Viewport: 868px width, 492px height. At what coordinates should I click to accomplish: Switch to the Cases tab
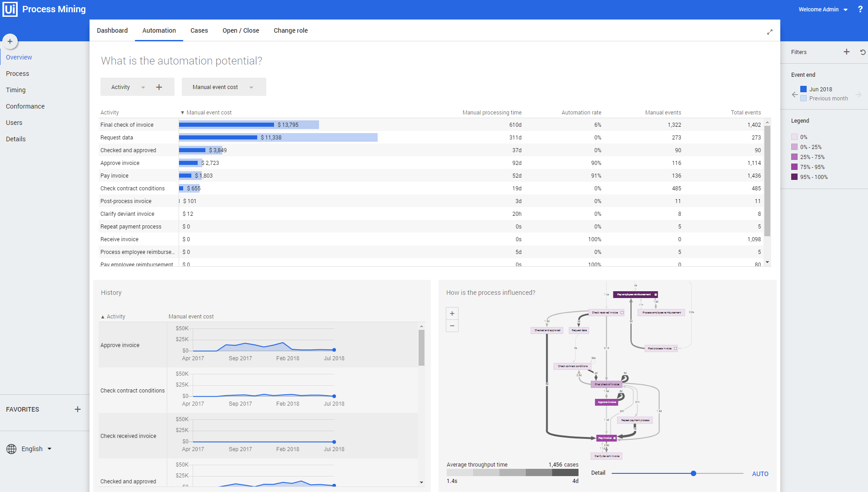(x=199, y=30)
